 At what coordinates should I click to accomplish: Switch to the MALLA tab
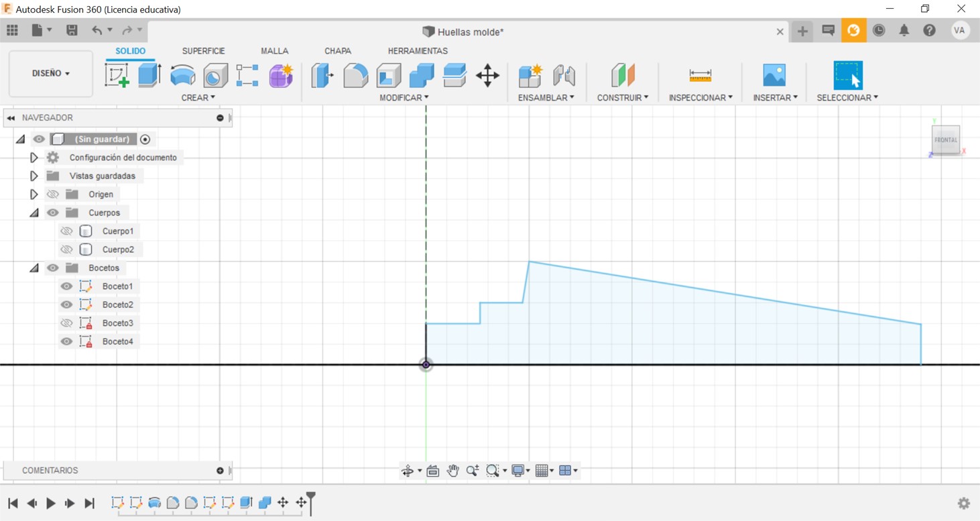275,51
